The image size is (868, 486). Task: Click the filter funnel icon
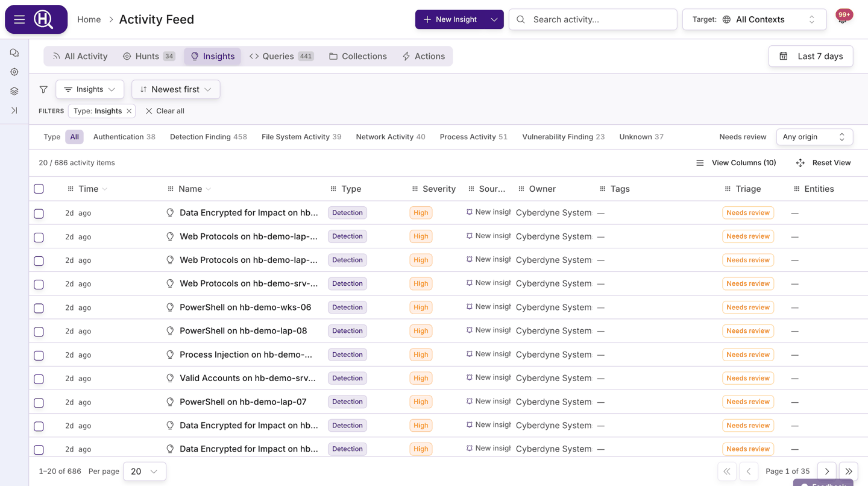click(43, 89)
